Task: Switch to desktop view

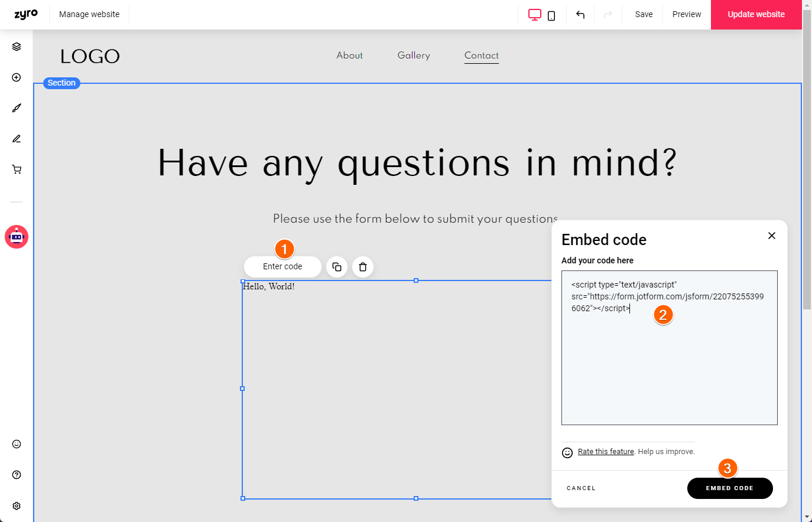Action: click(534, 15)
